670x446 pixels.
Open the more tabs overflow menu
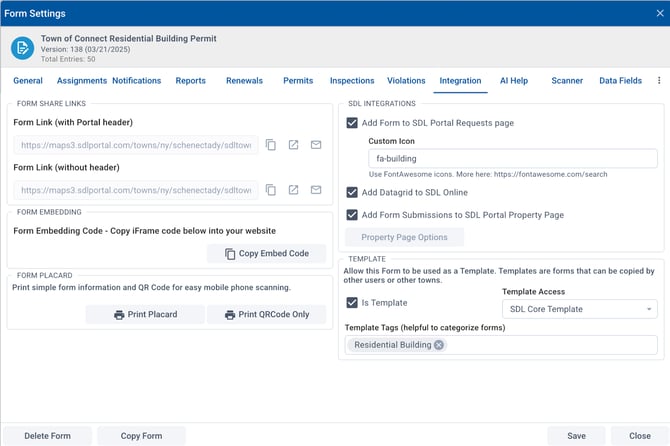point(659,81)
